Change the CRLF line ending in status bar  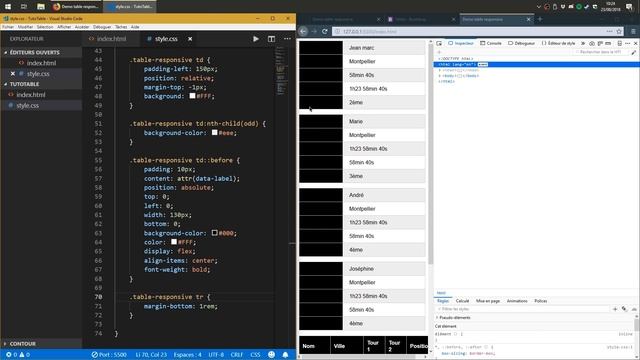click(237, 355)
